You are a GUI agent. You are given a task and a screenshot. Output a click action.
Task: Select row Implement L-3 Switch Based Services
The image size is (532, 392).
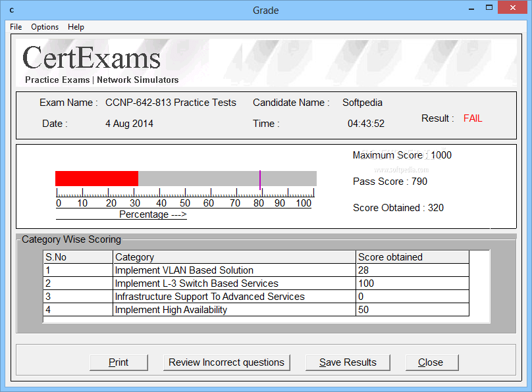point(256,283)
